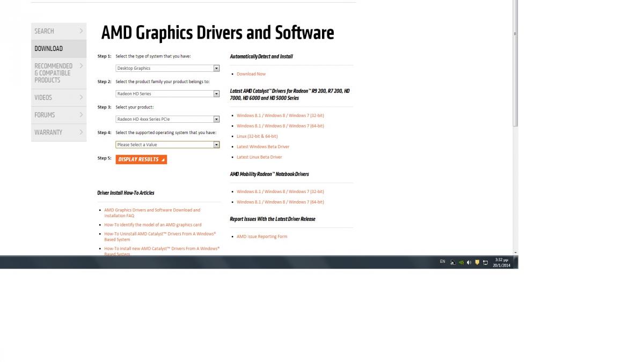Click the speaker volume tray icon
The height and width of the screenshot is (362, 644).
coord(469,262)
